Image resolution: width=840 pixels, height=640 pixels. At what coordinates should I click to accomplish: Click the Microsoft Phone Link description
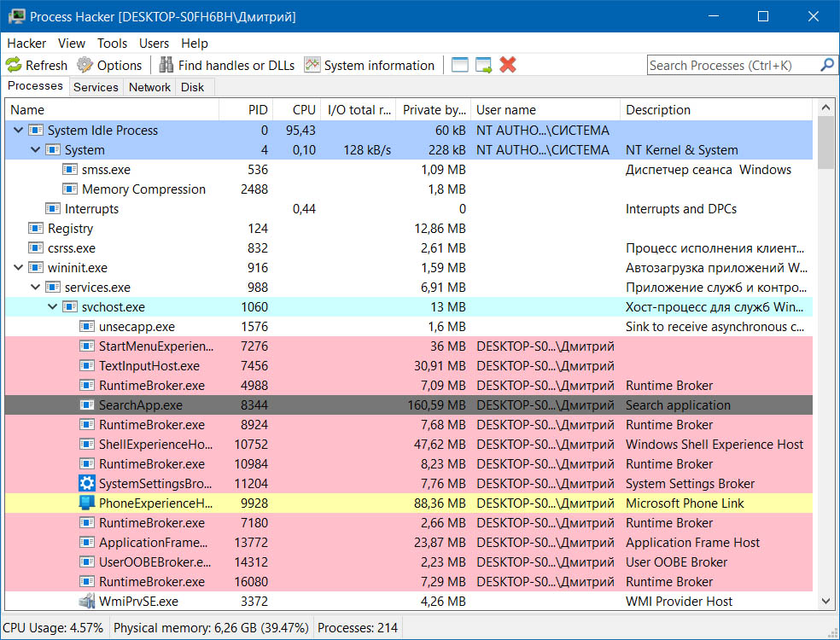(685, 503)
